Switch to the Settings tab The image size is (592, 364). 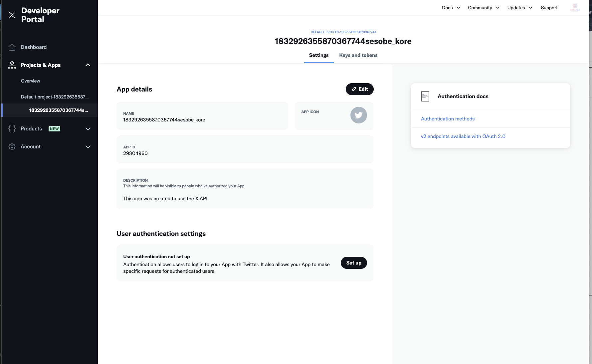point(319,55)
